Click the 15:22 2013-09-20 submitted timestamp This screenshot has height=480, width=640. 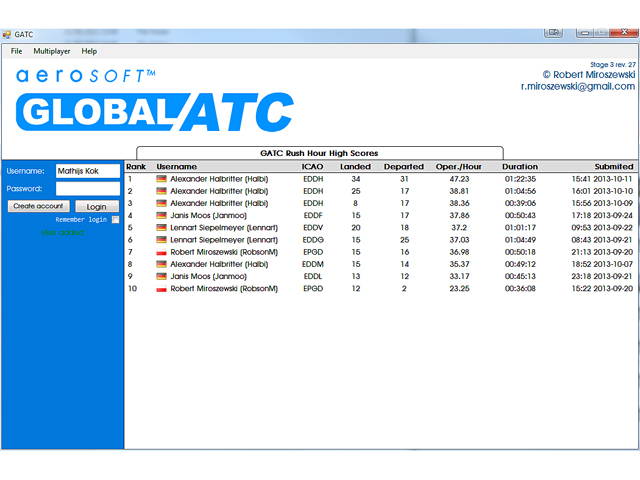(x=602, y=289)
